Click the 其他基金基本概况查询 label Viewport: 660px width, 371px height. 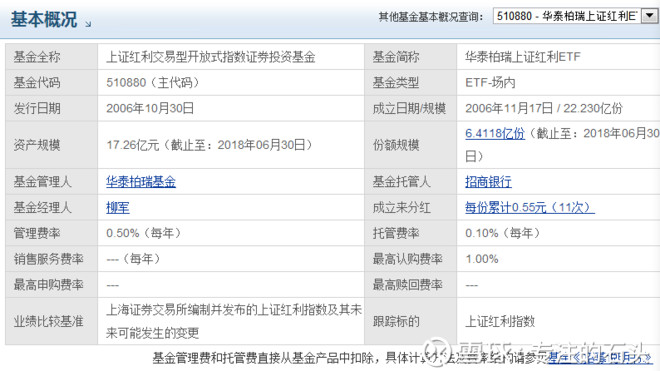coord(431,17)
